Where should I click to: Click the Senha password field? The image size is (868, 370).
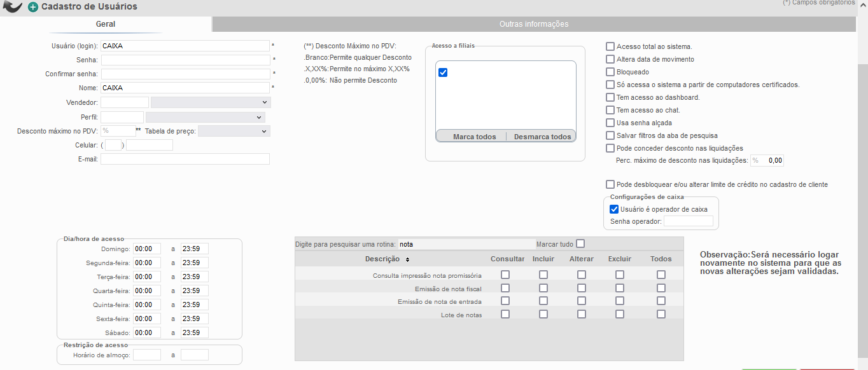tap(185, 60)
